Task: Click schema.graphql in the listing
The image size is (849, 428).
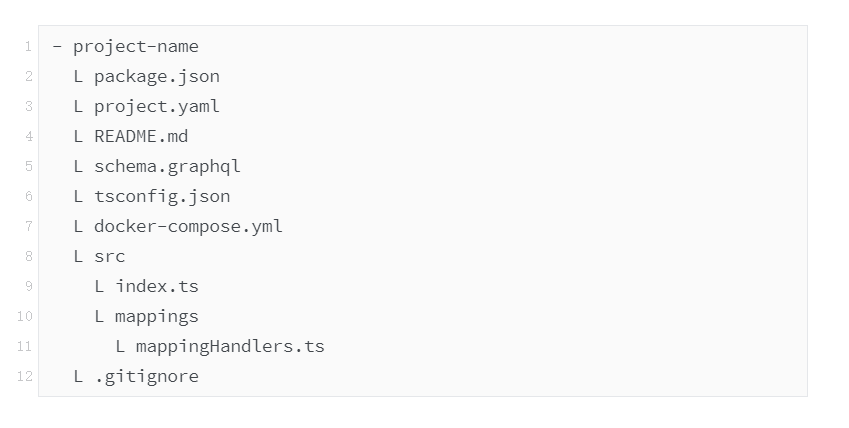Action: (x=167, y=166)
